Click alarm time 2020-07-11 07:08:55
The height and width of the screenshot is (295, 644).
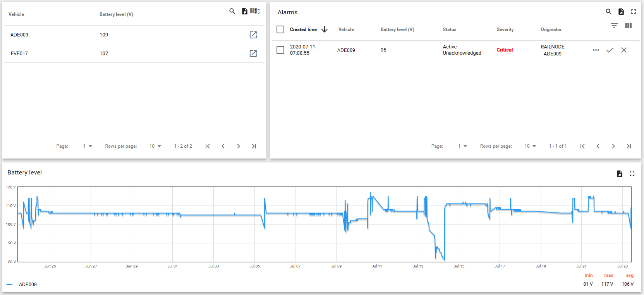click(302, 50)
